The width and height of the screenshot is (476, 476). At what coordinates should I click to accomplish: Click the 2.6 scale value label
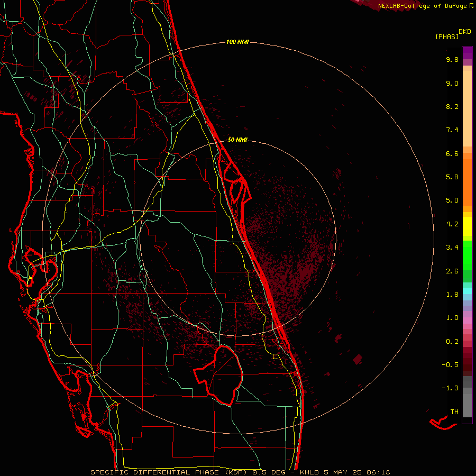[452, 271]
